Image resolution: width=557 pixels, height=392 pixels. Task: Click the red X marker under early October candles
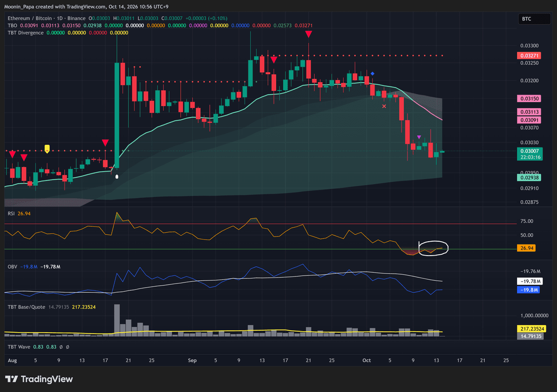pyautogui.click(x=384, y=106)
